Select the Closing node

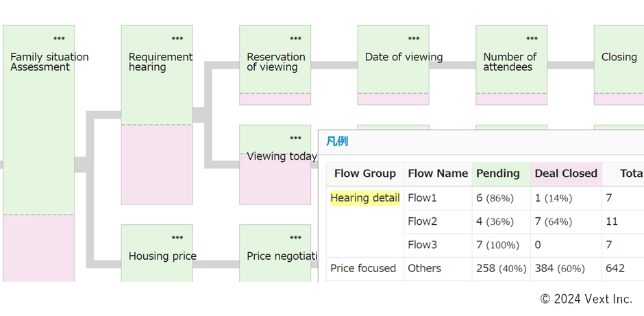(x=619, y=58)
